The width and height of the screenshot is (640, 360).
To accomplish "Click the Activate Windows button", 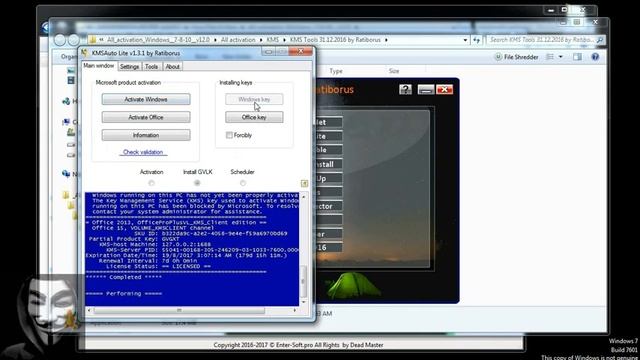I will [146, 99].
